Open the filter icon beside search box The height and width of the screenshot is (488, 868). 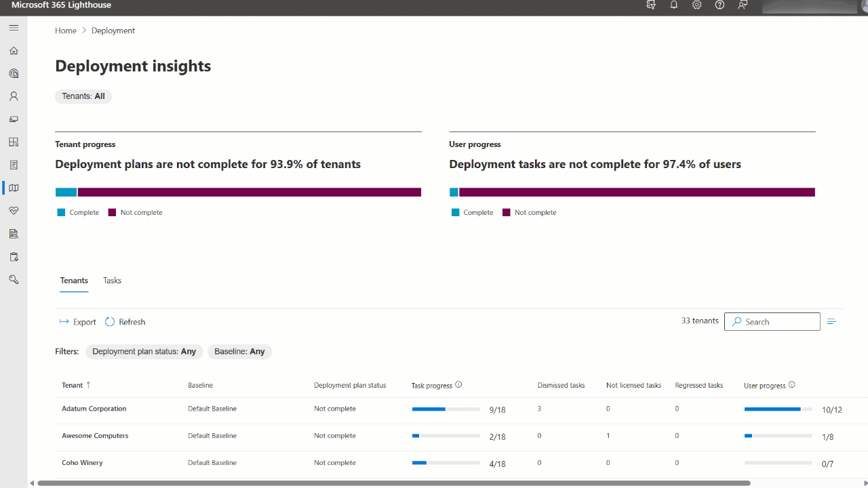click(x=831, y=321)
